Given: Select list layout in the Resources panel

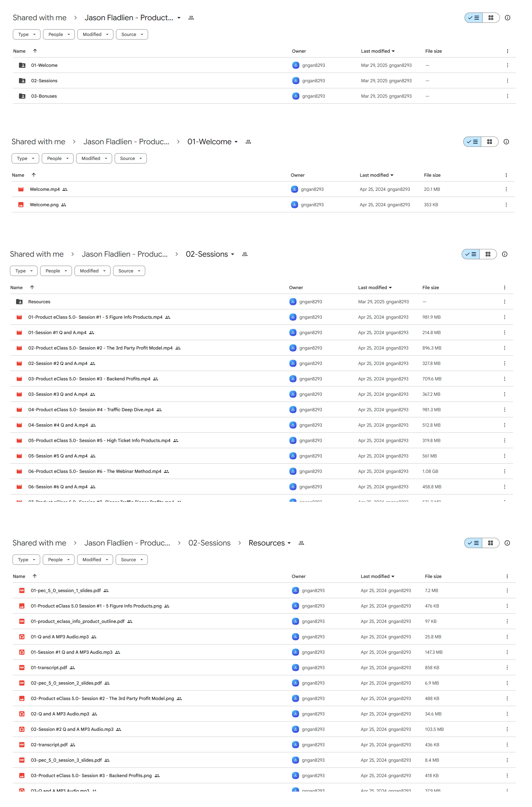Looking at the screenshot, I should point(473,543).
